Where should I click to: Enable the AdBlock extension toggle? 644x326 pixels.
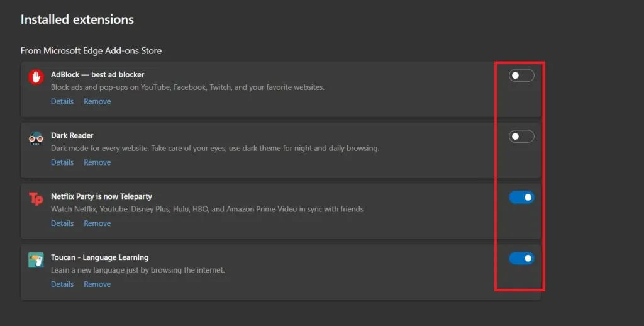pyautogui.click(x=521, y=76)
